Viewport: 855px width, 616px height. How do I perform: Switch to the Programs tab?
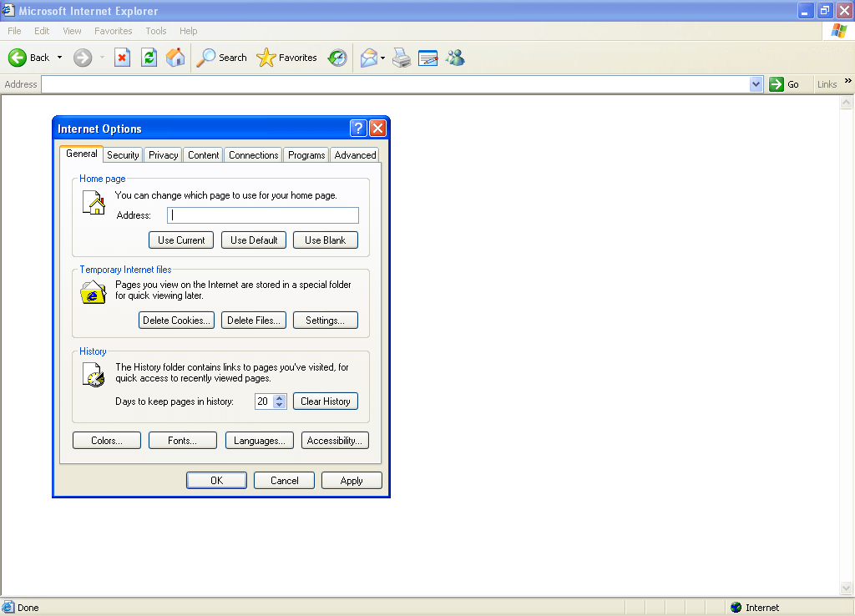point(306,154)
